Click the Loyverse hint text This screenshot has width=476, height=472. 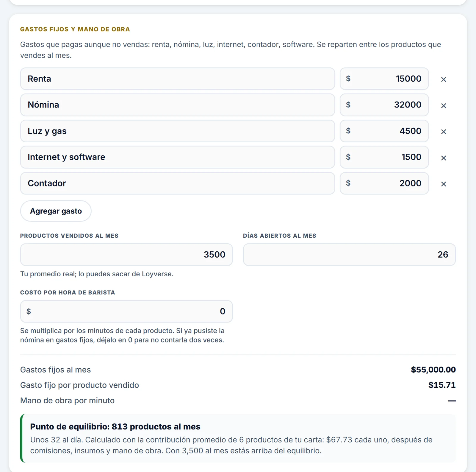(97, 274)
